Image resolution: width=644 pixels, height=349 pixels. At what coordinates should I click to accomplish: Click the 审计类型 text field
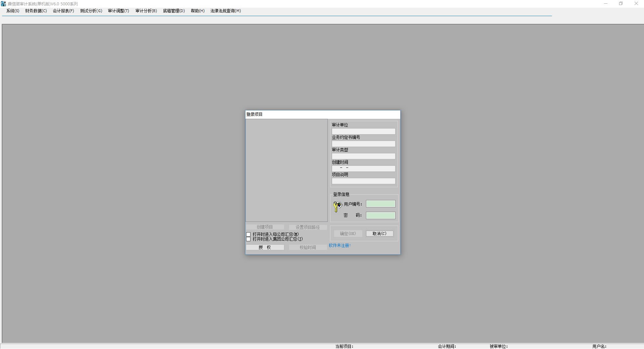(x=364, y=156)
